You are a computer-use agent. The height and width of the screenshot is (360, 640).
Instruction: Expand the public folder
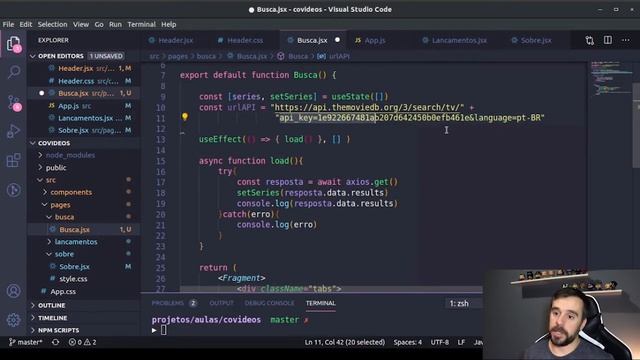tap(84, 167)
